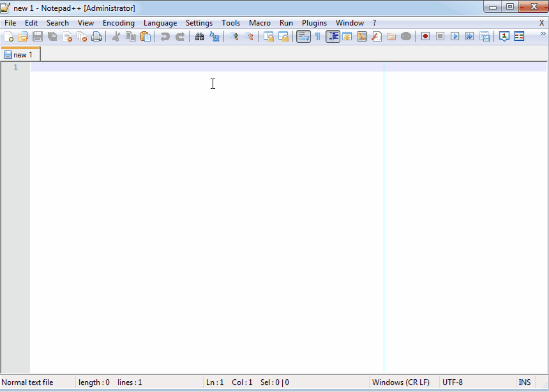Select the Paste toolbar icon
Screen dimensions: 549x392
point(145,36)
